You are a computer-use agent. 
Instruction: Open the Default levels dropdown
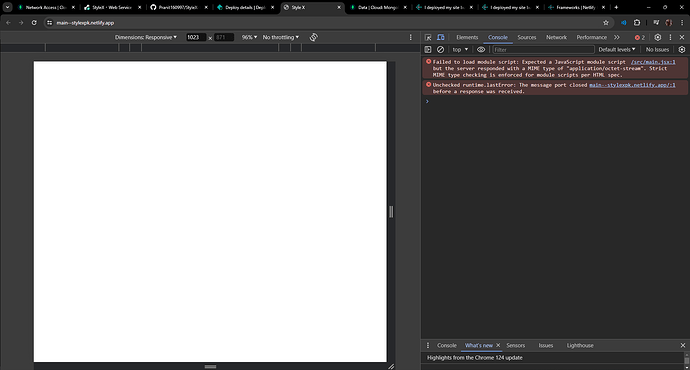617,50
